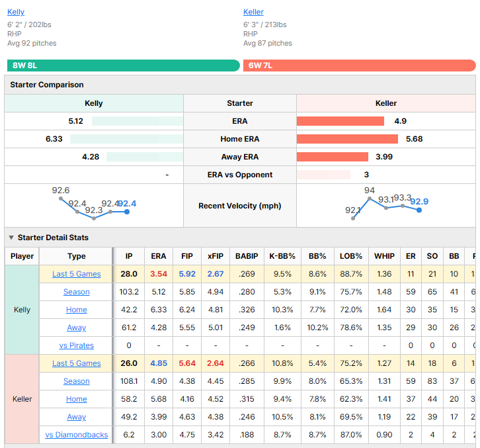Screen dimensions: 480x448
Task: Click Kelly's 8W 8L record bar
Action: 124,66
